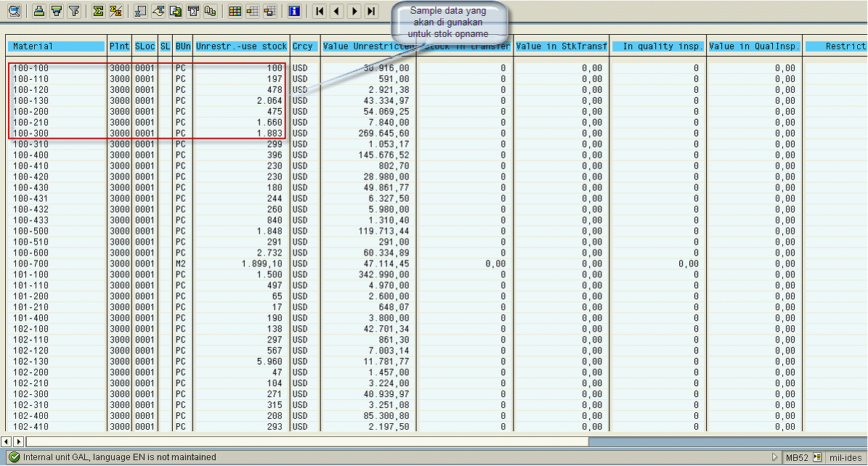Open the Change Layout grid icon

pyautogui.click(x=234, y=11)
